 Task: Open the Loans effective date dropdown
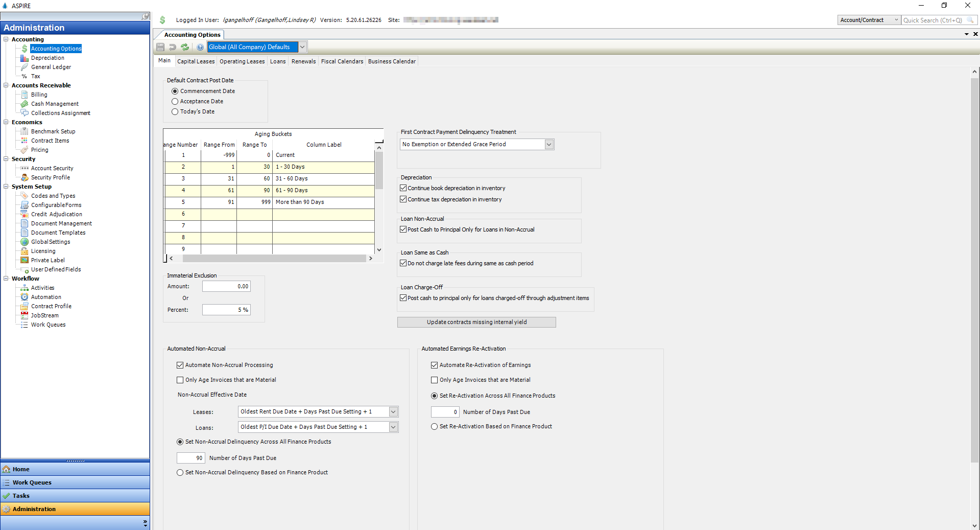(x=393, y=427)
